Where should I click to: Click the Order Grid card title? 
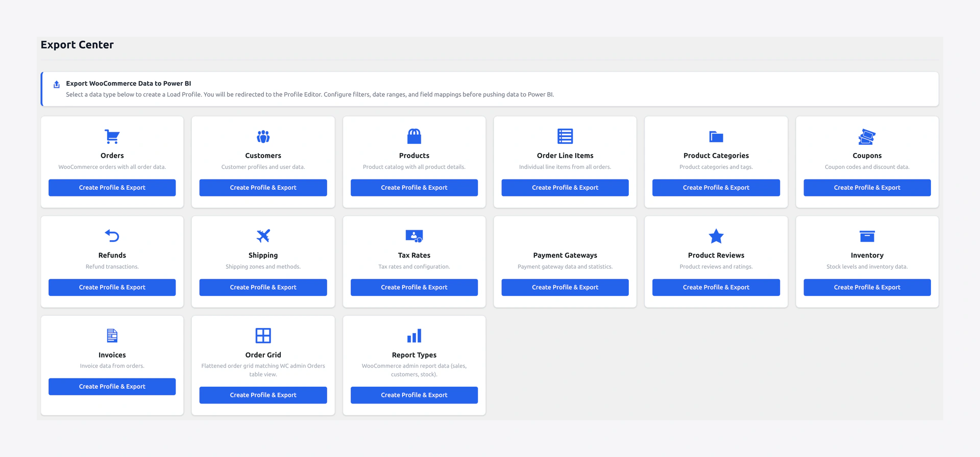263,355
